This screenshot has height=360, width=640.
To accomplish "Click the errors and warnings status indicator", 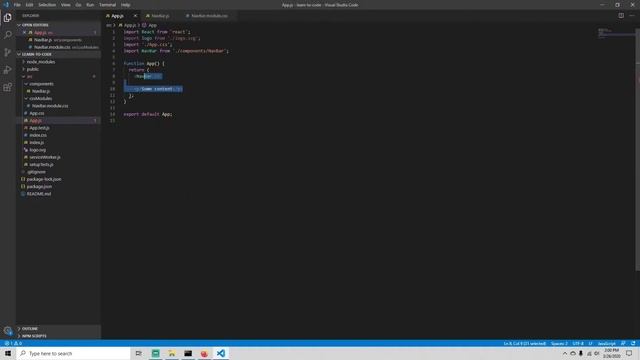I will (x=13, y=343).
